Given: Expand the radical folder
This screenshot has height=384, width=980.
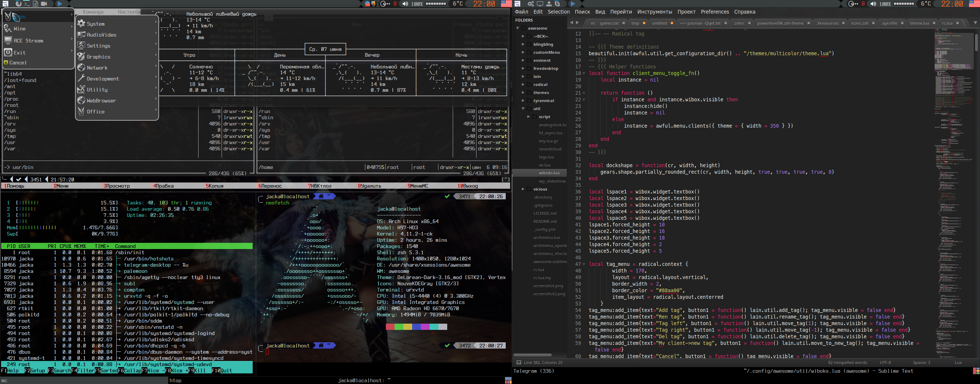Looking at the screenshot, I should tap(523, 84).
